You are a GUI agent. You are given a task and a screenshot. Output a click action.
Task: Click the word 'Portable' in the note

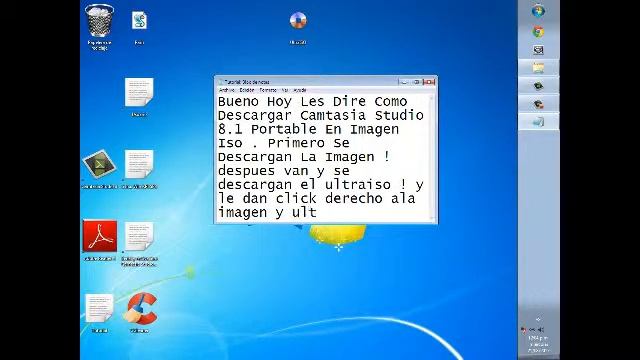pyautogui.click(x=284, y=129)
